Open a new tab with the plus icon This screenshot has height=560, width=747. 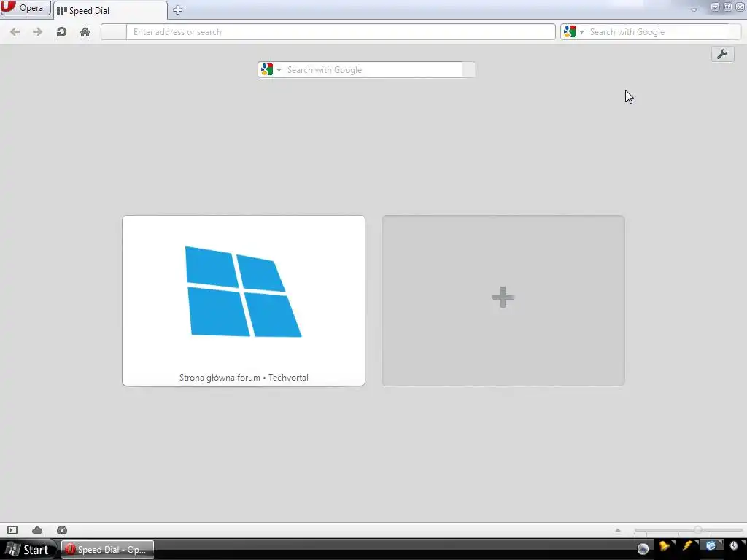click(178, 10)
